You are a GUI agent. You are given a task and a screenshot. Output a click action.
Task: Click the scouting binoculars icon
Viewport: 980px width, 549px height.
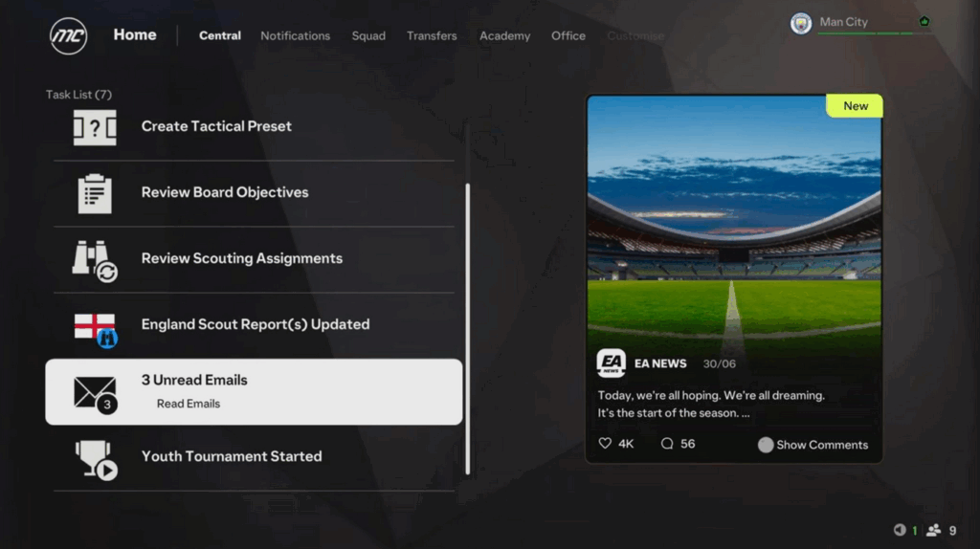pyautogui.click(x=95, y=260)
